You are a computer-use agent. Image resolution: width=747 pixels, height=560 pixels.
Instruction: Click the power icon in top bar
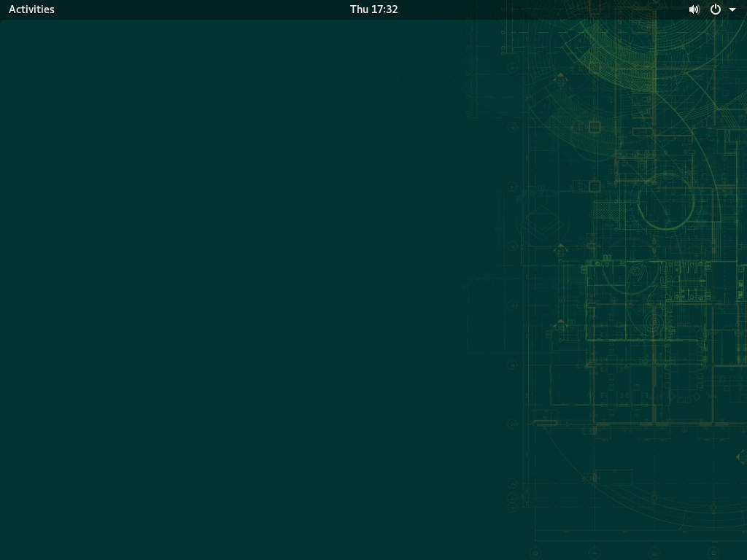(x=715, y=9)
